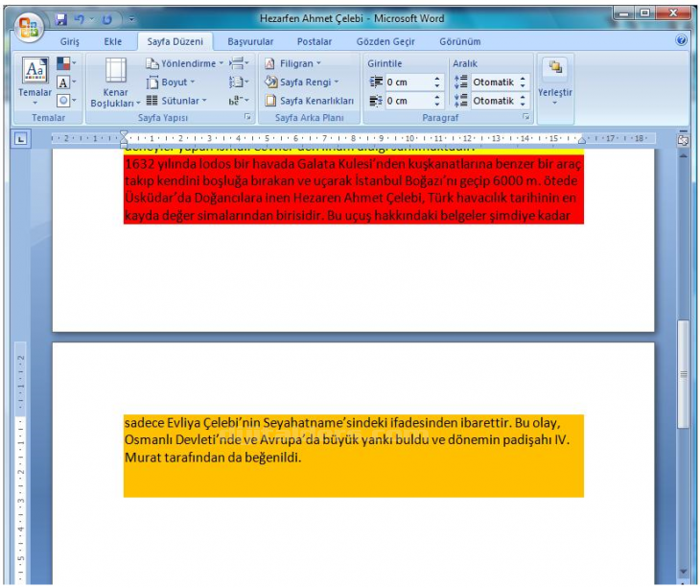The image size is (700, 588).
Task: Switch to the Giriş tab
Action: [x=69, y=41]
